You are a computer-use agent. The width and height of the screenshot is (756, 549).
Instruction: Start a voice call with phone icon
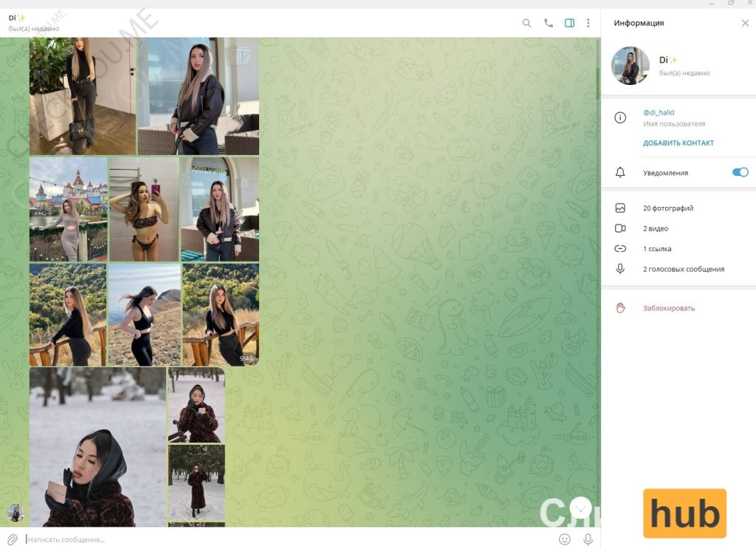click(x=549, y=23)
